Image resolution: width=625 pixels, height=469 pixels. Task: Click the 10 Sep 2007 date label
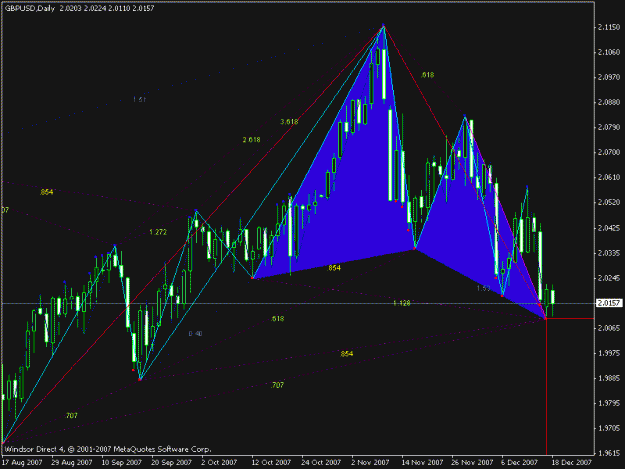point(122,462)
